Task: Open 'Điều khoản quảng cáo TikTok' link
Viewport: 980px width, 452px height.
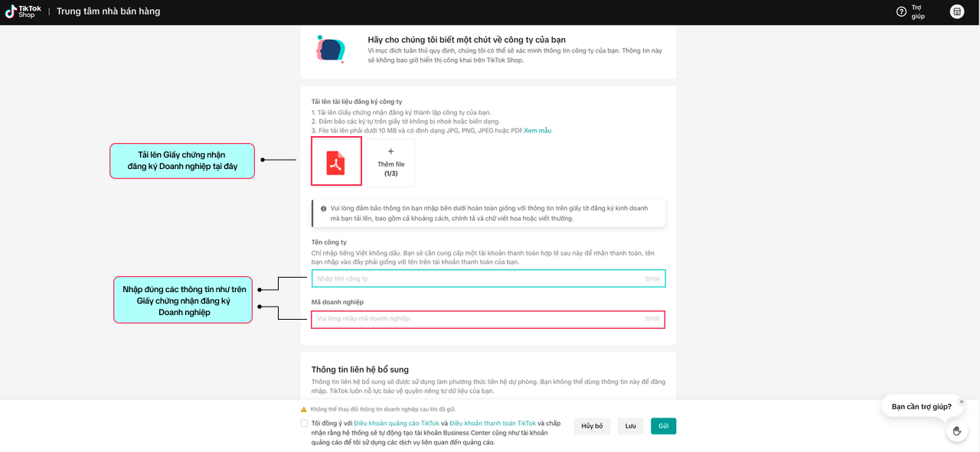Action: 397,423
